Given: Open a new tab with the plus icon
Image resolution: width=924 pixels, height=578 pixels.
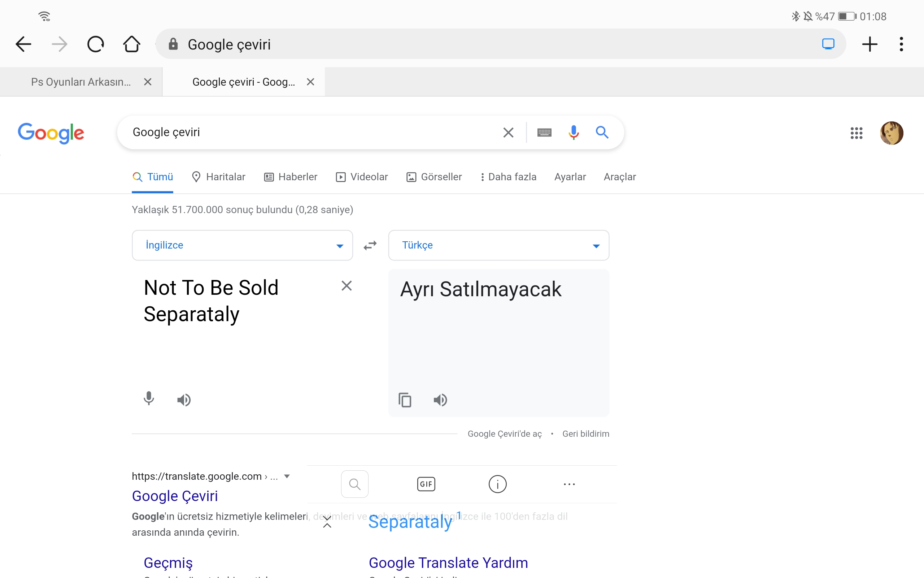Looking at the screenshot, I should click(870, 44).
